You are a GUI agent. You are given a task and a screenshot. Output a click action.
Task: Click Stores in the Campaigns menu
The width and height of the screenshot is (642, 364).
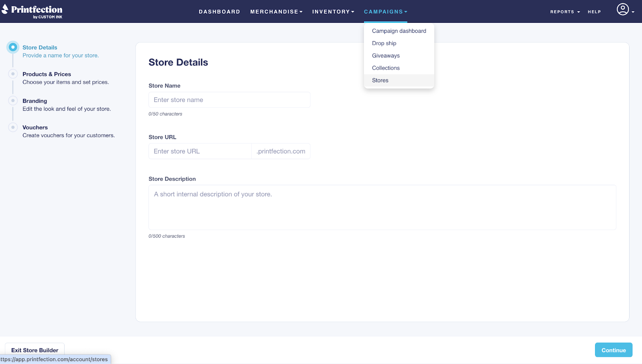(x=380, y=81)
